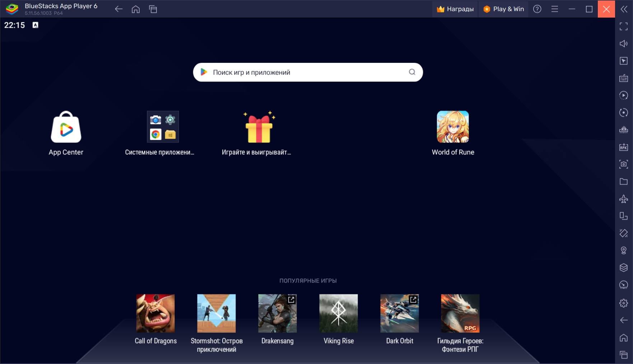Open the multi-instance manager layers icon
The image size is (633, 364).
pyautogui.click(x=624, y=268)
